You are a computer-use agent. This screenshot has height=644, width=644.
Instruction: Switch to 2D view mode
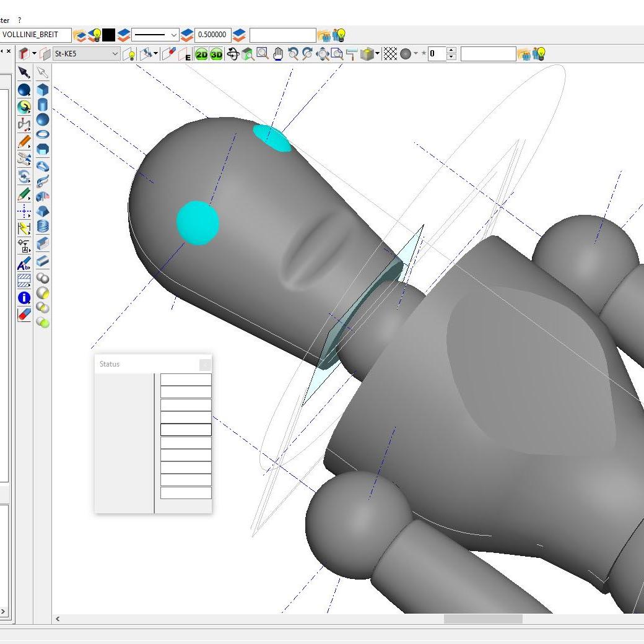point(202,54)
